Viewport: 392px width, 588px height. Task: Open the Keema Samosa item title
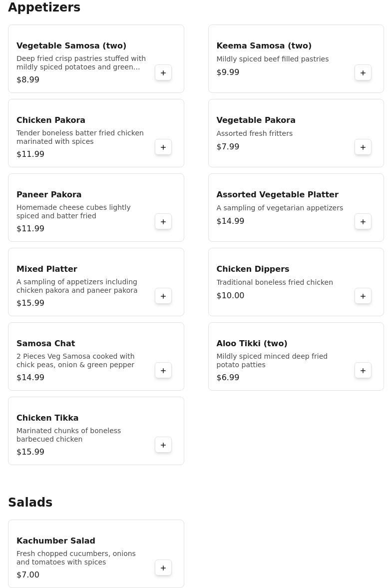point(264,46)
